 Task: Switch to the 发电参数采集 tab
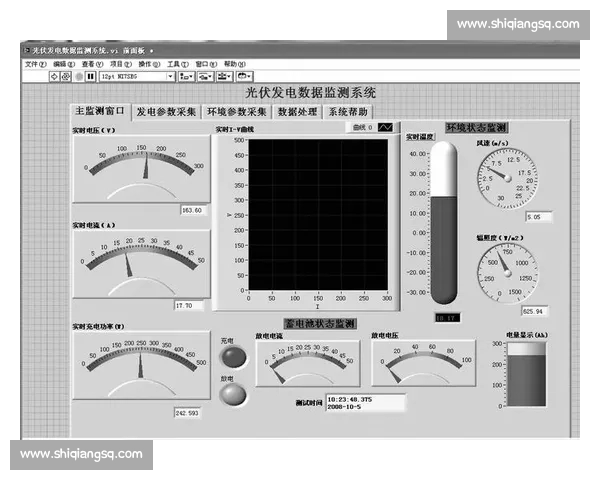pyautogui.click(x=166, y=113)
